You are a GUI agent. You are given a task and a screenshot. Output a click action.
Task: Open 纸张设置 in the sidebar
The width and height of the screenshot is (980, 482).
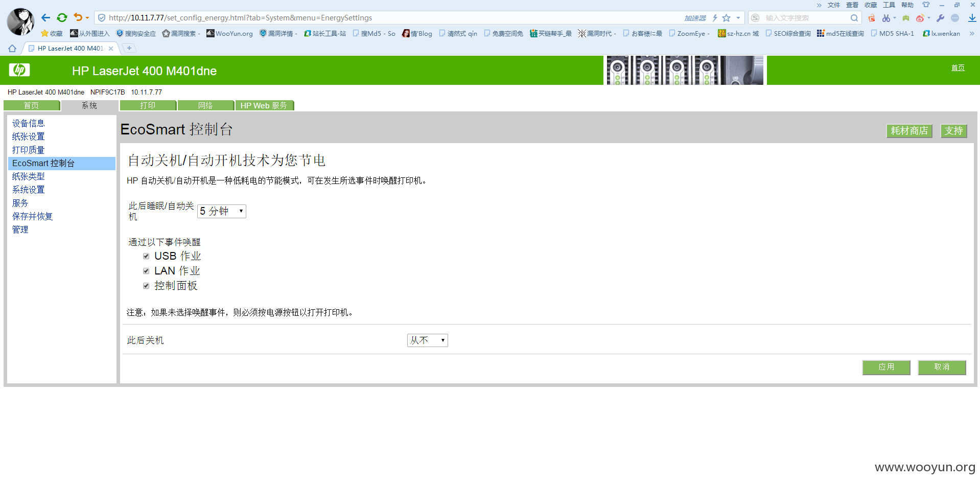29,136
